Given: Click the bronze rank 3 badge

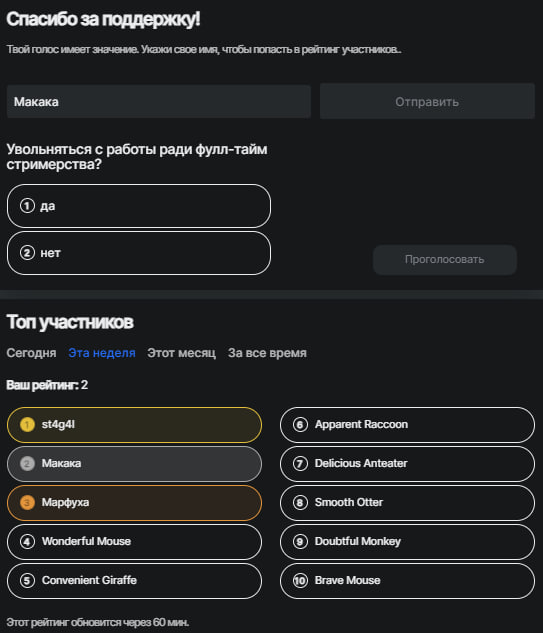Looking at the screenshot, I should click(27, 503).
